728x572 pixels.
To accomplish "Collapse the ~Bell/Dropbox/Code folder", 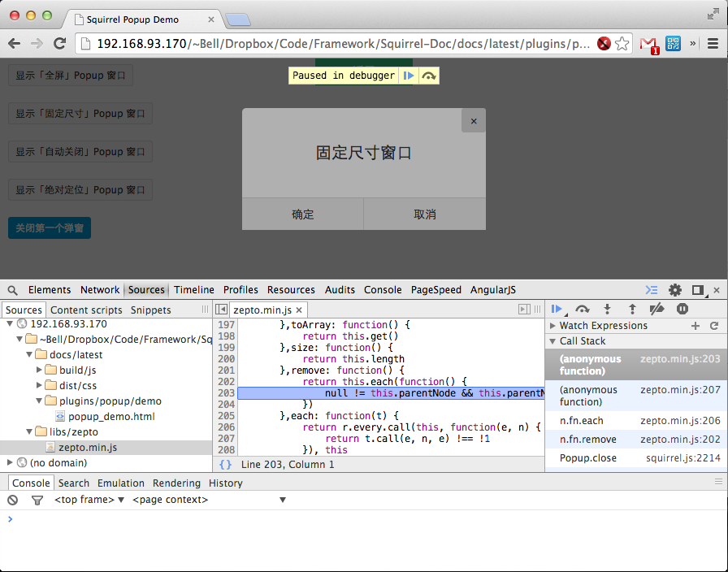I will point(19,339).
